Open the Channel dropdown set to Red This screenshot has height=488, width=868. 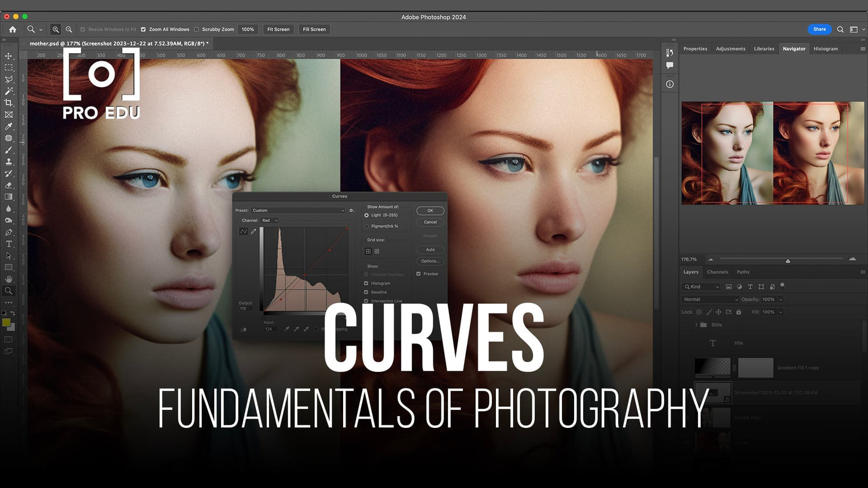270,220
